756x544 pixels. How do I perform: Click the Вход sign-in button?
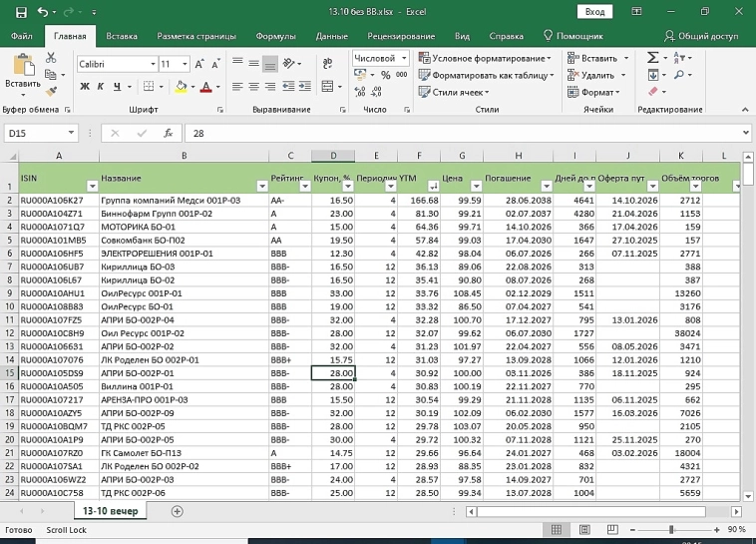pyautogui.click(x=594, y=12)
